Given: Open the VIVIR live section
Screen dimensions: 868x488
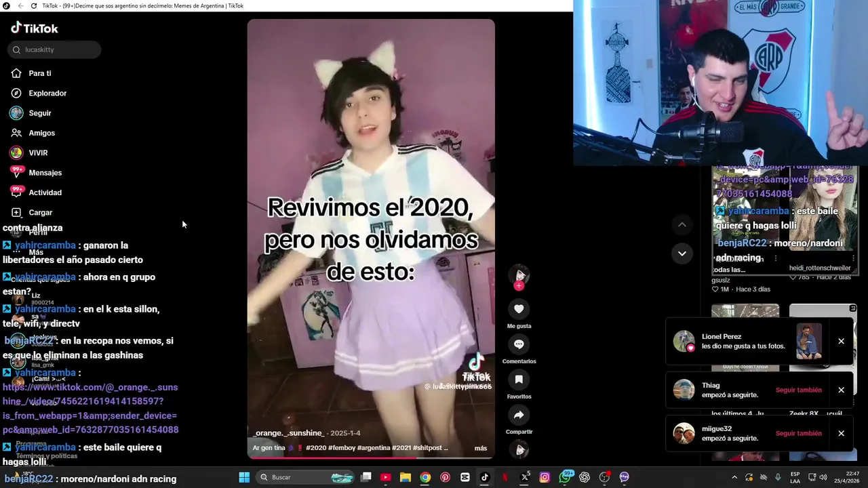Looking at the screenshot, I should [30, 152].
